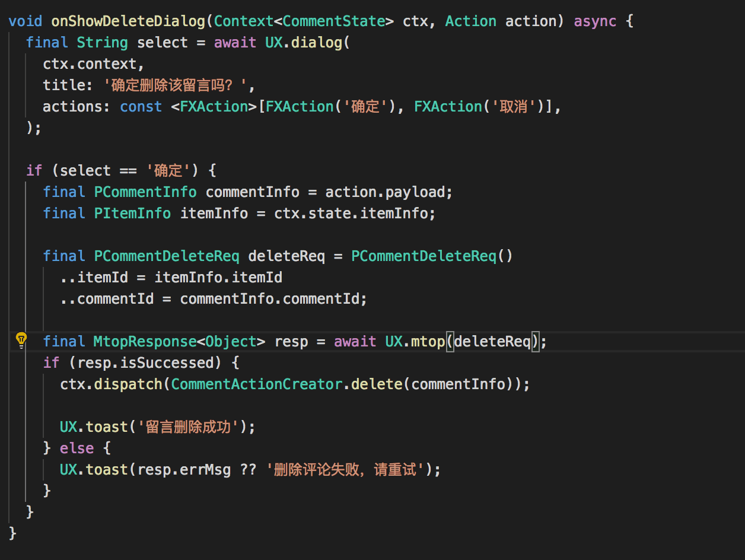
Task: Click deleteReq inside the UX.mtop call
Action: coord(492,342)
